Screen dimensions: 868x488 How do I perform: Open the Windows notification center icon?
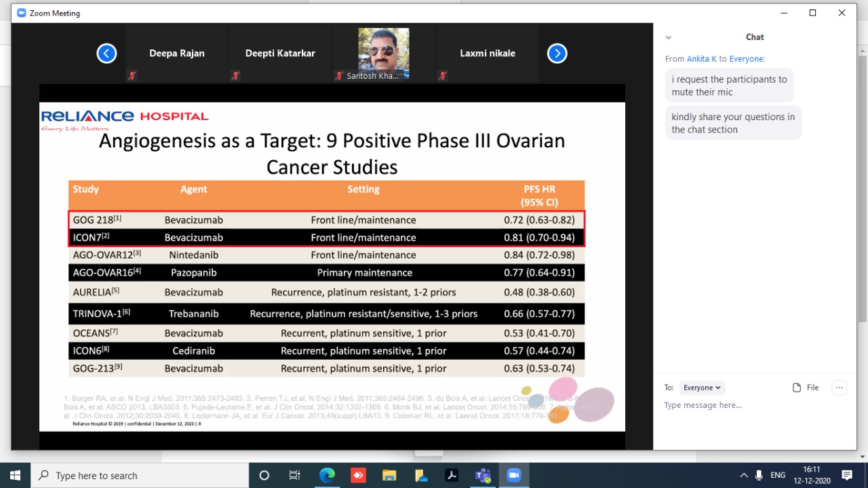[847, 475]
